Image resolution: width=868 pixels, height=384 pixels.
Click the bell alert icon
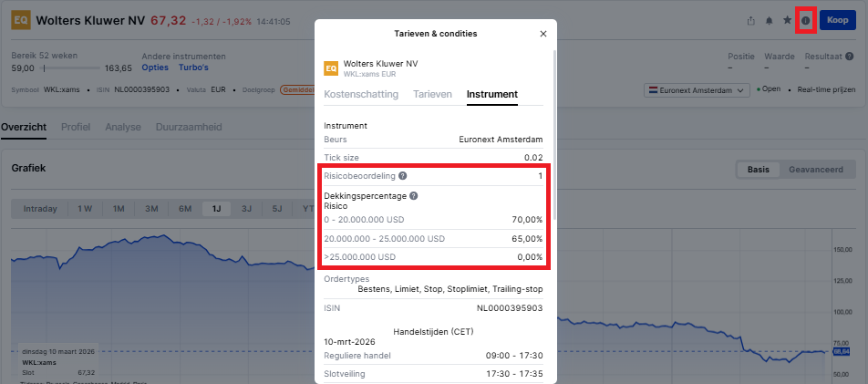(x=769, y=20)
